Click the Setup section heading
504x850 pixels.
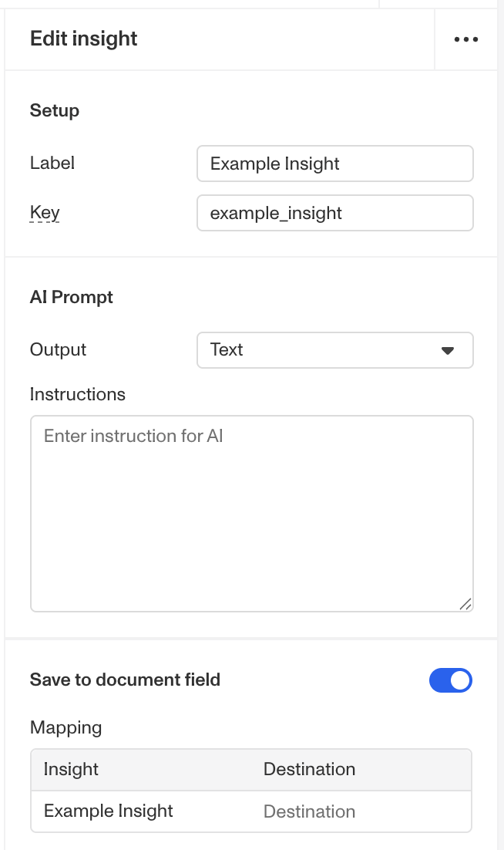(x=55, y=111)
